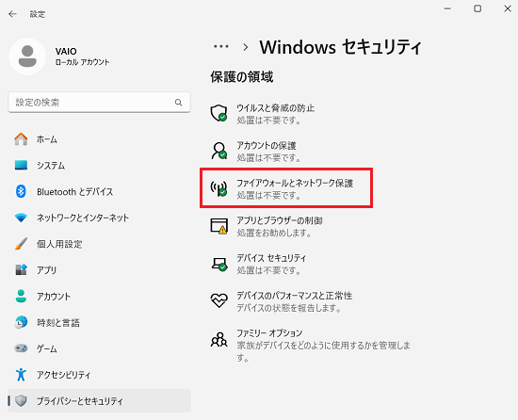This screenshot has height=420, width=518.
Task: Open デバイスのパフォーマンスと正常性
Action: [295, 296]
